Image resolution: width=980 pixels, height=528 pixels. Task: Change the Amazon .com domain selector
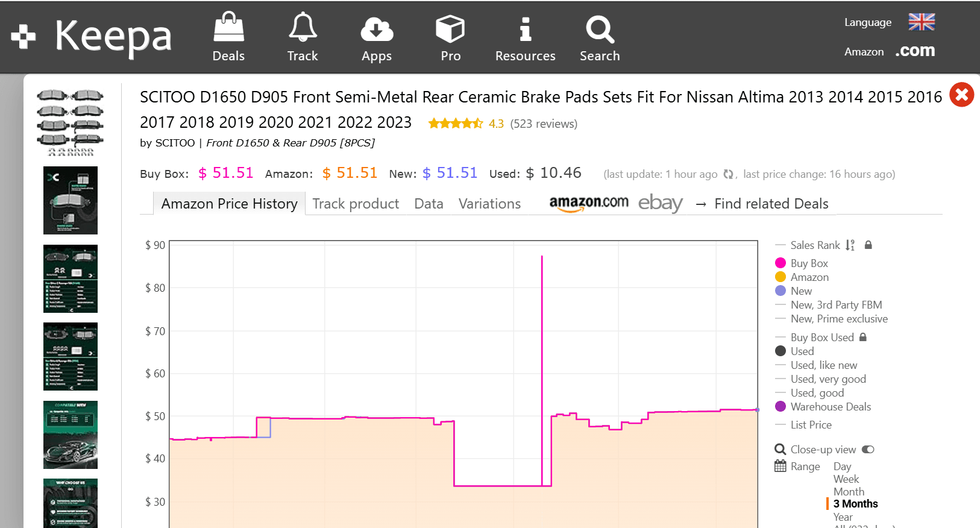click(915, 51)
